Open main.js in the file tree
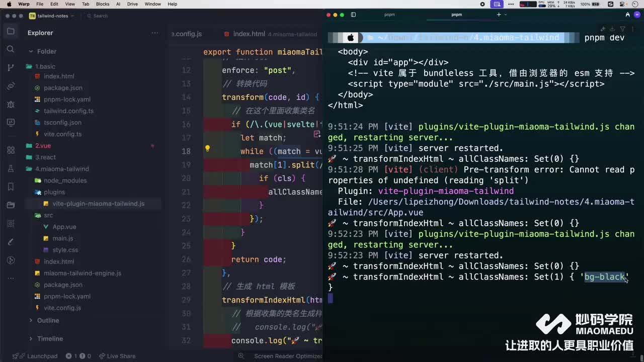This screenshot has height=362, width=644. point(63,238)
